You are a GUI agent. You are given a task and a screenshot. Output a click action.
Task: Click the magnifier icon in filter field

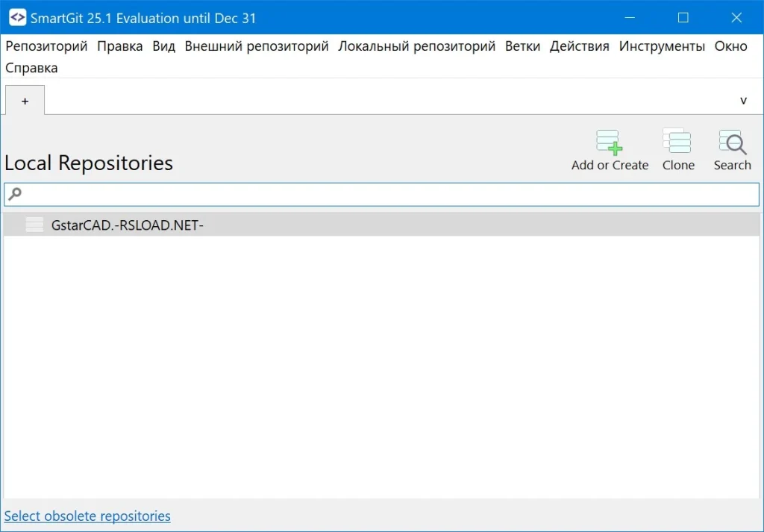[x=15, y=194]
